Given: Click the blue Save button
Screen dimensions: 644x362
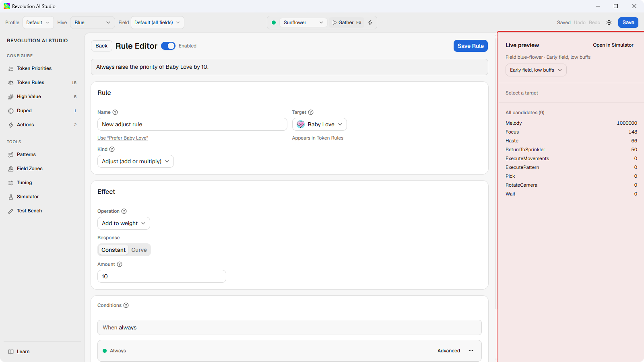Looking at the screenshot, I should pos(628,23).
